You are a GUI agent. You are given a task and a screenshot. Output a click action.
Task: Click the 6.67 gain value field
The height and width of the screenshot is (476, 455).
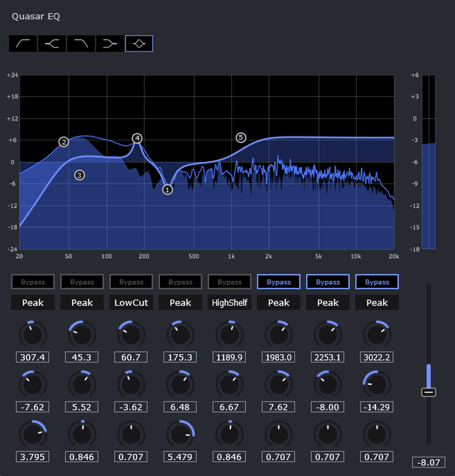click(229, 407)
